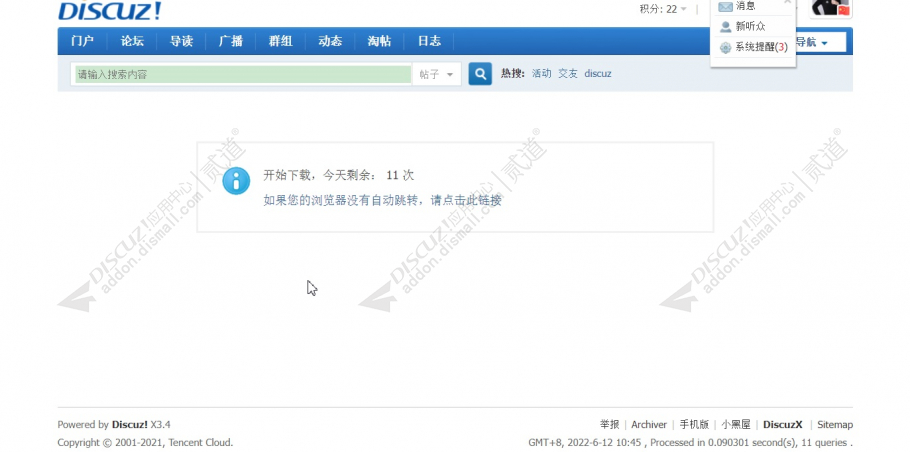Image resolution: width=910 pixels, height=452 pixels.
Task: Click the Sitemap footer link
Action: coord(835,425)
